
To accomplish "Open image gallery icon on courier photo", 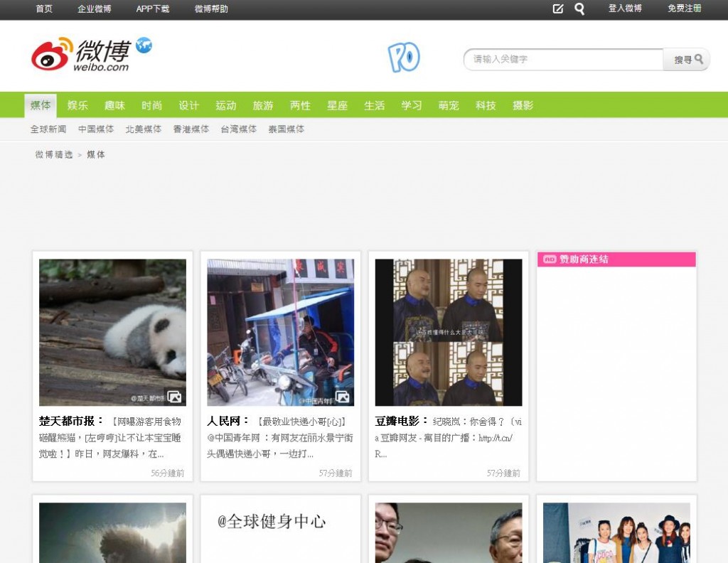I will click(342, 397).
